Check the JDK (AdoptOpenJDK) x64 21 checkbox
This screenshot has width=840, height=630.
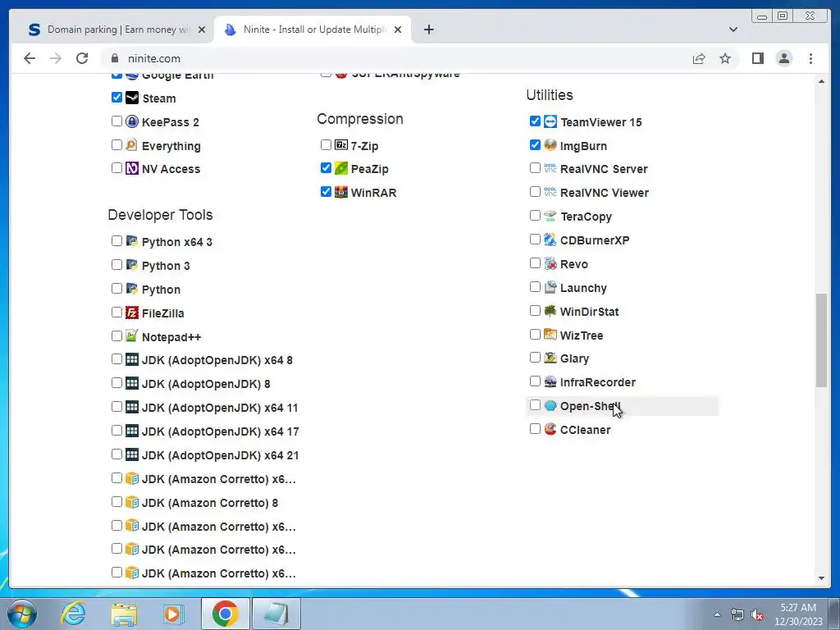coord(116,454)
